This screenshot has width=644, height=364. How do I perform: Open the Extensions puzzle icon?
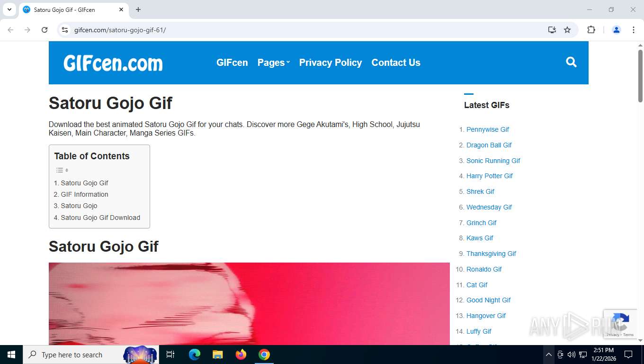(x=591, y=30)
